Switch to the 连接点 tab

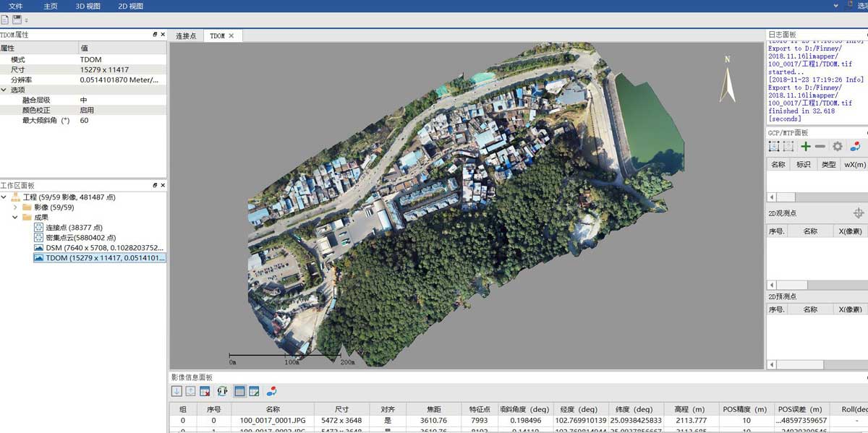point(186,35)
